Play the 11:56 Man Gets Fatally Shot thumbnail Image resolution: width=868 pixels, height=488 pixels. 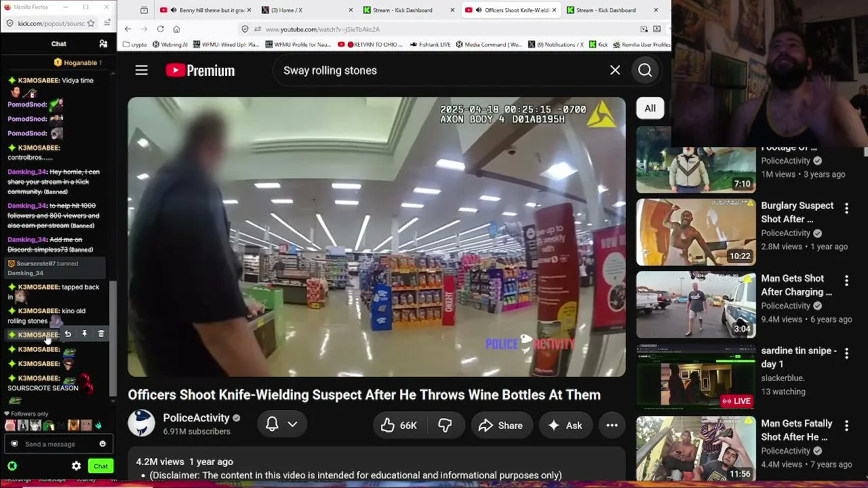[x=696, y=449]
